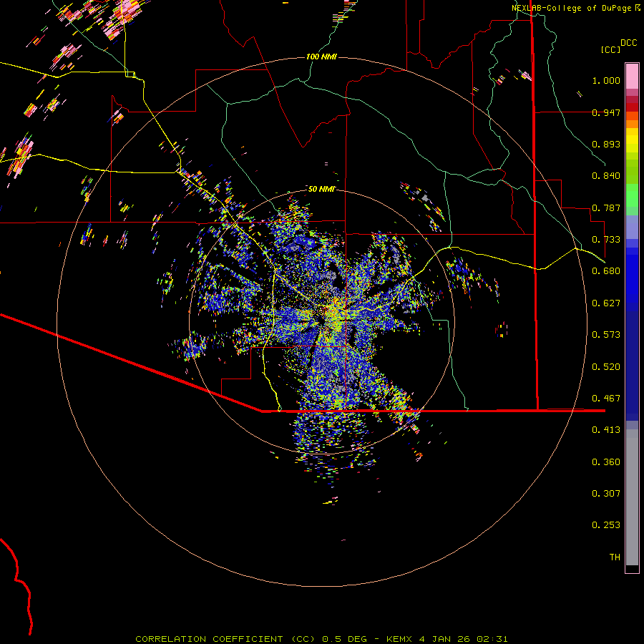Select the 0.893 scale value
This screenshot has height=644, width=644.
click(606, 144)
